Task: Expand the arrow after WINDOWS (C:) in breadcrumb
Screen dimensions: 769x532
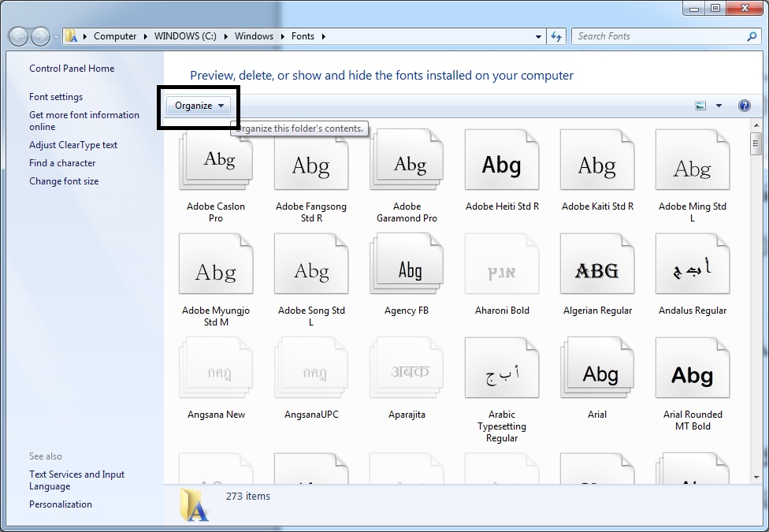Action: click(x=225, y=36)
